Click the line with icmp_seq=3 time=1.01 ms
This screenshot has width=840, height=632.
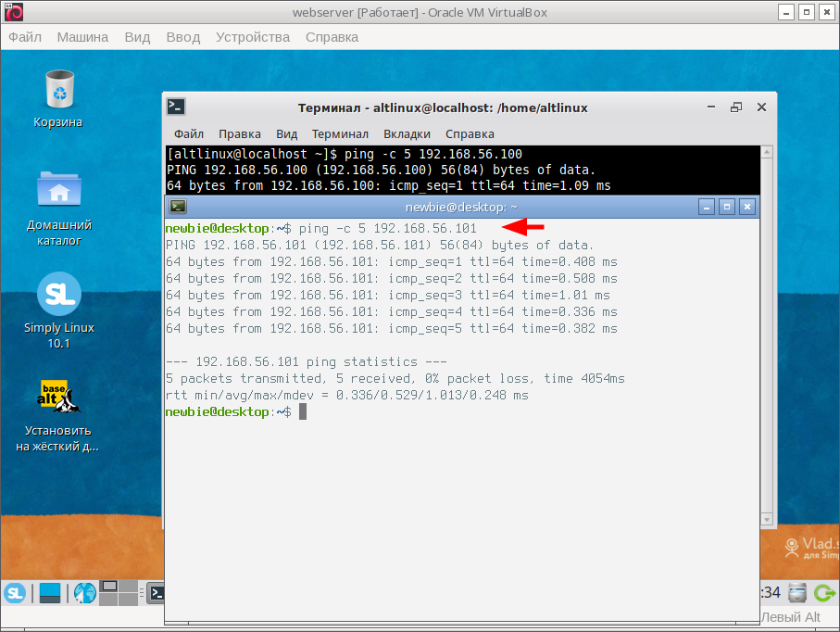point(388,295)
